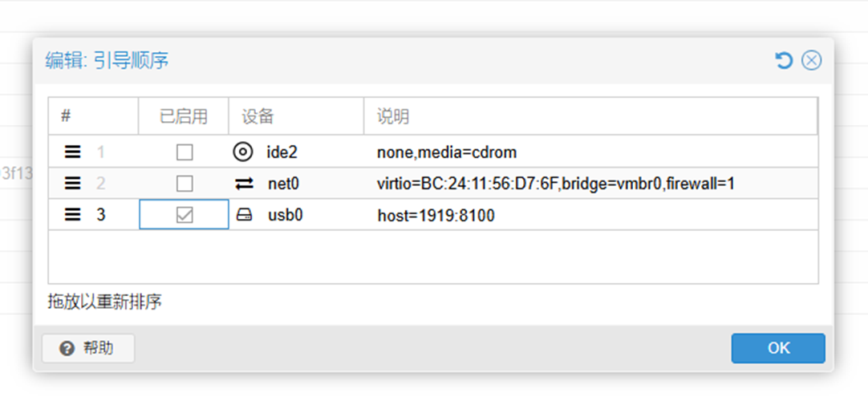868x401 pixels.
Task: Click the drag handle for usb0 row
Action: point(72,215)
